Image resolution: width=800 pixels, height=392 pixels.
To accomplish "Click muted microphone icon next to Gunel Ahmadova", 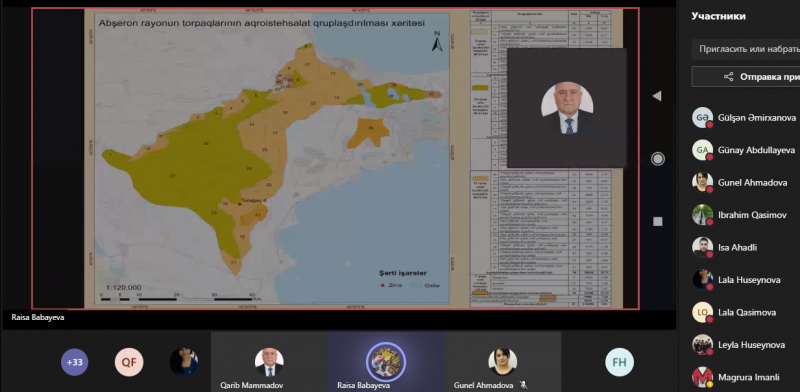I will click(522, 385).
